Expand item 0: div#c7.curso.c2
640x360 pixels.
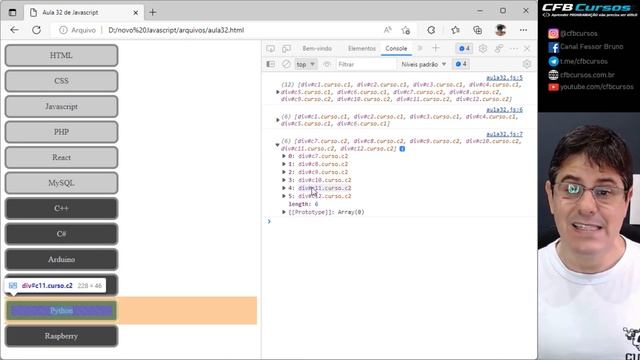click(x=284, y=156)
